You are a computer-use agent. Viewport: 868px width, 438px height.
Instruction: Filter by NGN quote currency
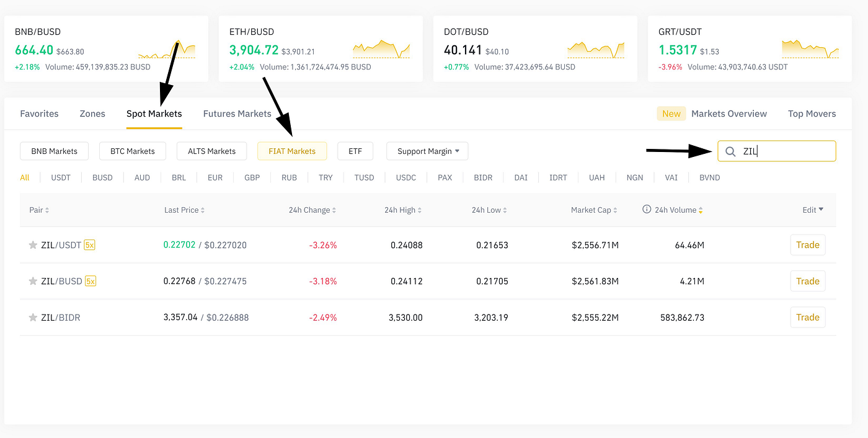pos(635,177)
